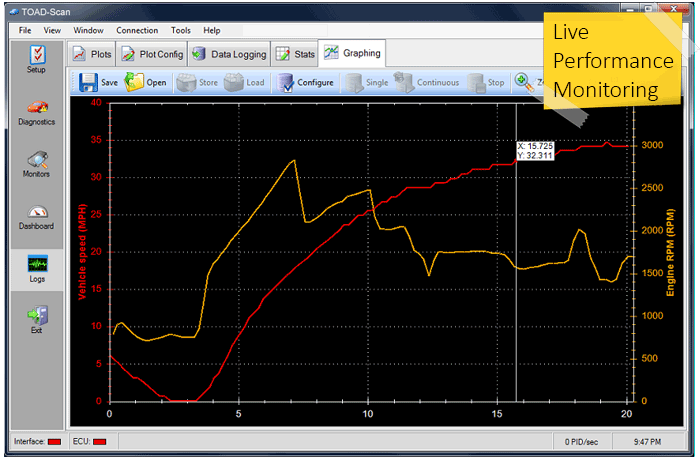Open the Diagnostics car icon
Screen dimensions: 700x460
tap(37, 107)
